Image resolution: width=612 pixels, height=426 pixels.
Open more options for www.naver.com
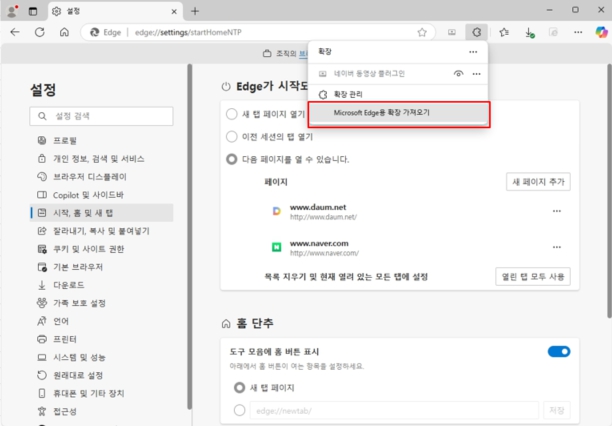coord(557,247)
